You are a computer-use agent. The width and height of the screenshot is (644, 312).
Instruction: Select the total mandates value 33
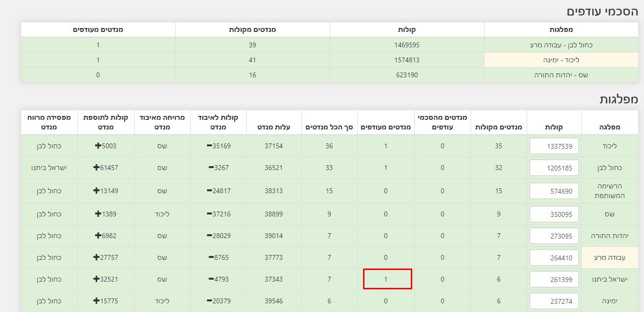point(329,168)
